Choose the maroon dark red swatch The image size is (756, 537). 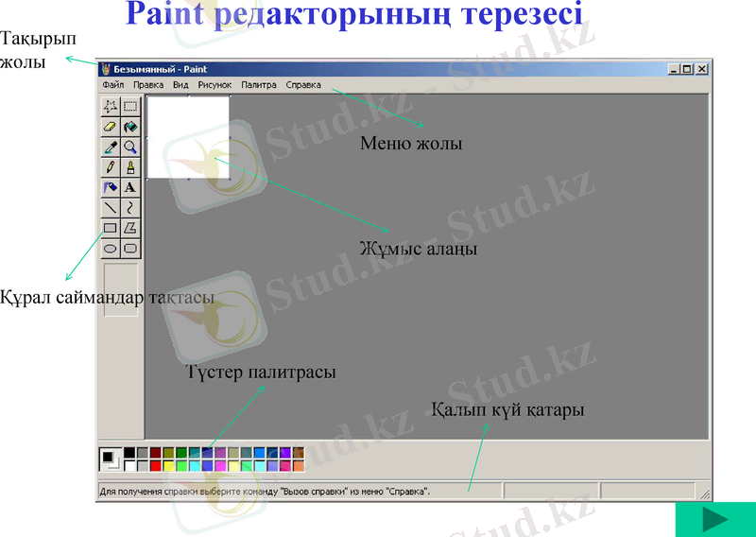(155, 453)
